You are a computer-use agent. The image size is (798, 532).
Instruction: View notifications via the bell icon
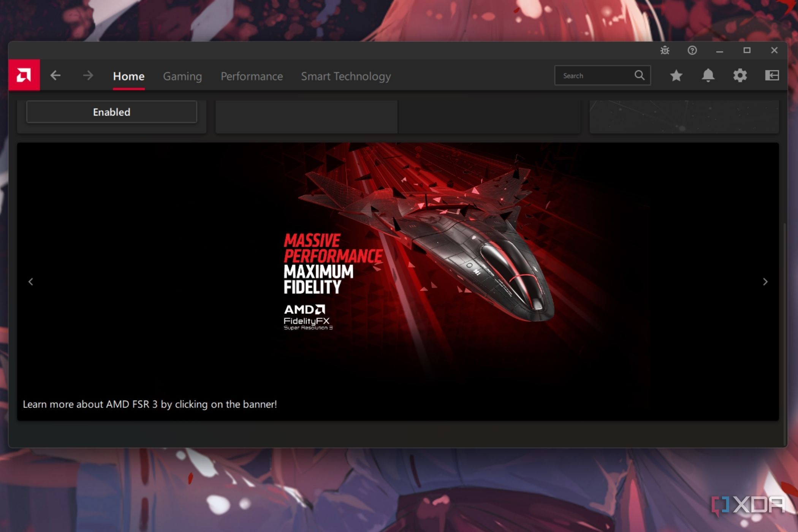tap(708, 75)
